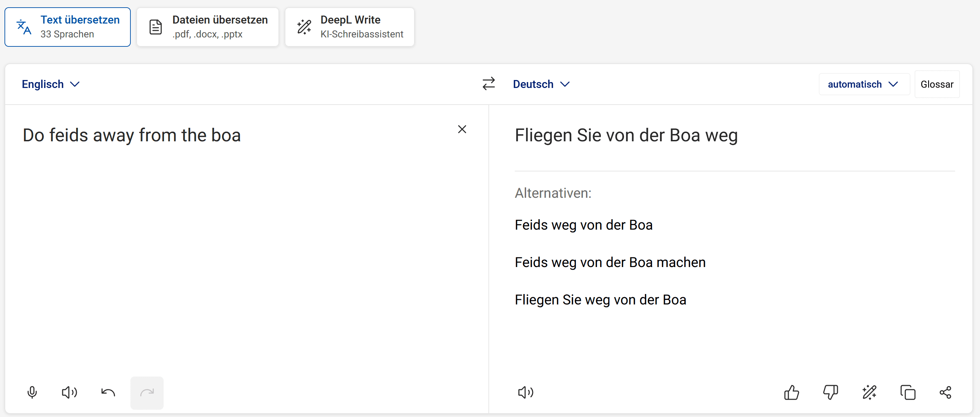980x417 pixels.
Task: Choose alternative 'Feids weg von der Boa machen'
Action: (610, 263)
